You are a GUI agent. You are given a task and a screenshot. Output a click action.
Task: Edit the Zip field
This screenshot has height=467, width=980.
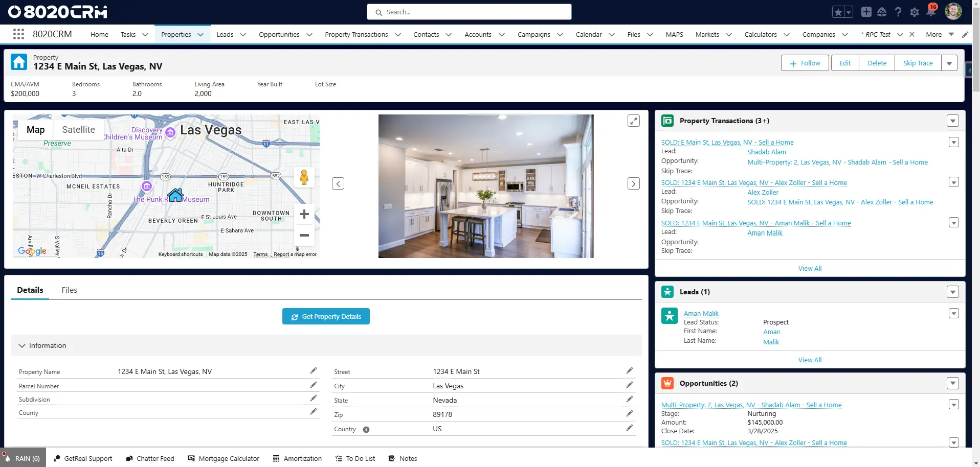(630, 413)
